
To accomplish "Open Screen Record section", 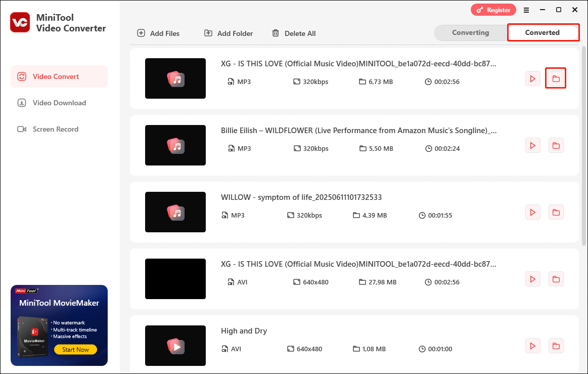I will click(x=59, y=129).
